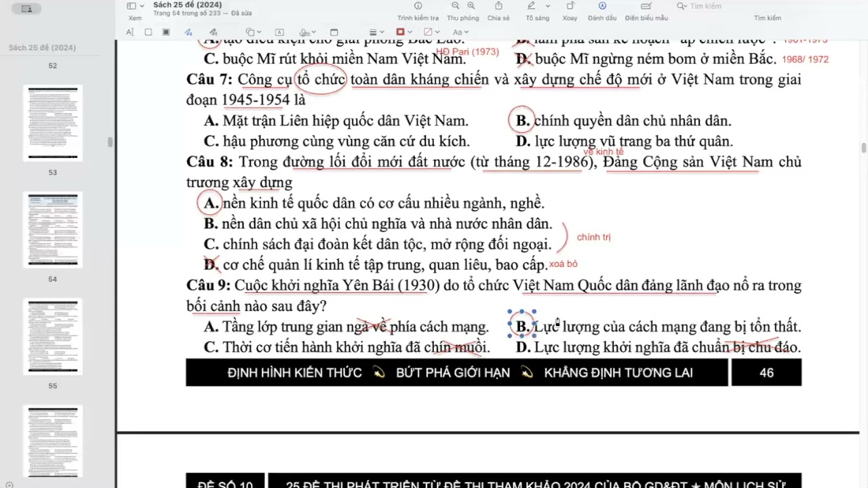Click the "1968/ 1972" red annotation
The height and width of the screenshot is (488, 868).
[805, 59]
